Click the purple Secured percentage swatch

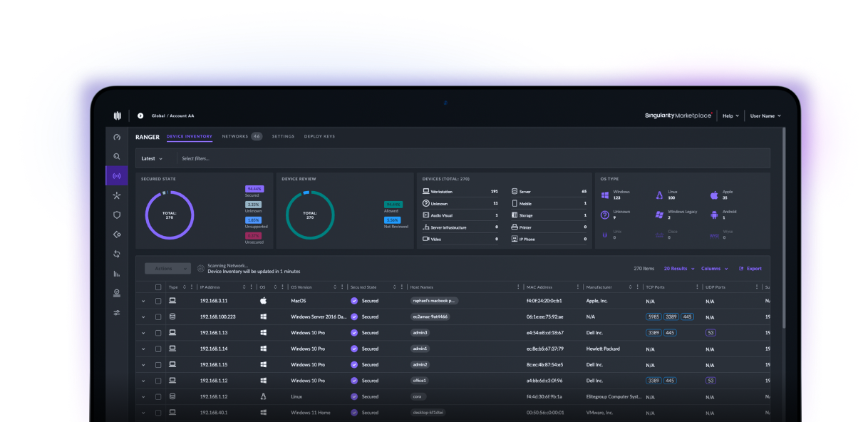click(x=254, y=189)
